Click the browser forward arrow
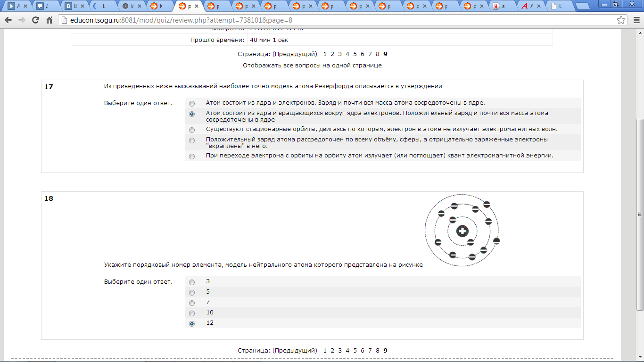The image size is (644, 362). click(22, 20)
